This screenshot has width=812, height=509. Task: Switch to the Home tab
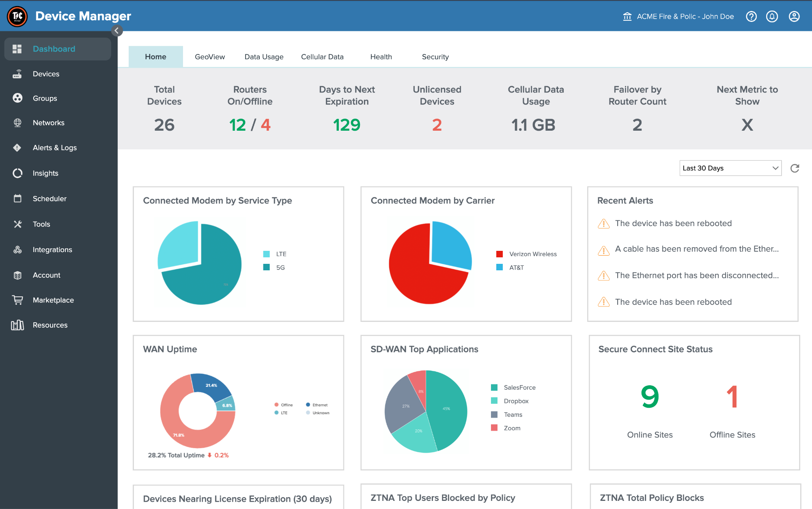coord(156,57)
